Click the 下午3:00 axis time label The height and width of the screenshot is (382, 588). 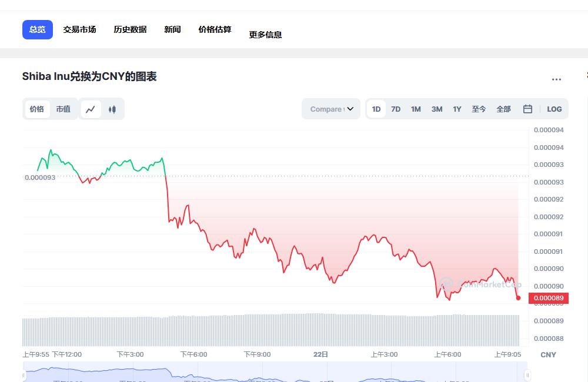(x=130, y=354)
